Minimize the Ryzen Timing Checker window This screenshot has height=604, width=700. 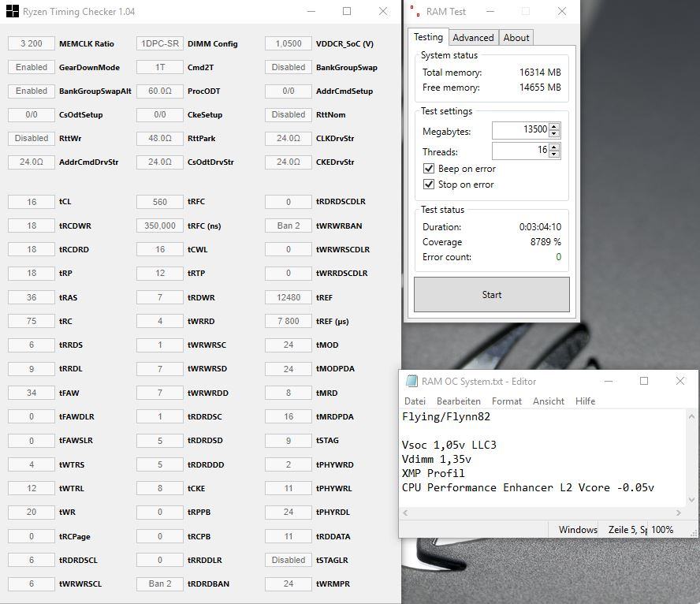[311, 11]
